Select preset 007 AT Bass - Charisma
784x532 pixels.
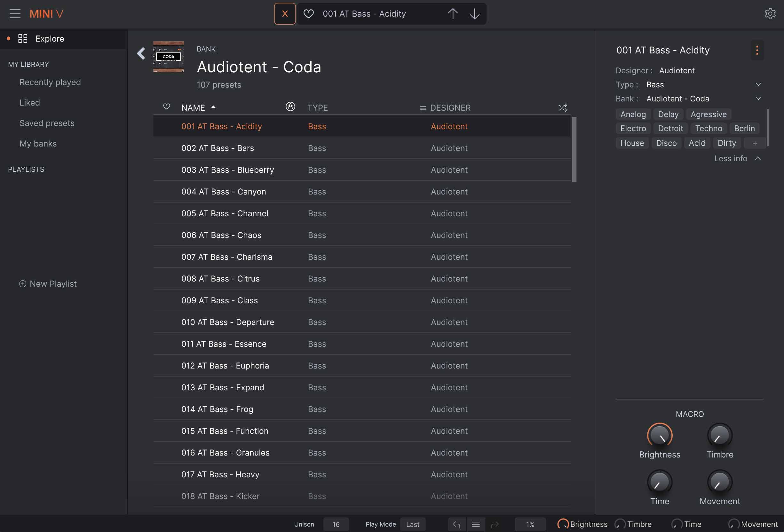point(227,257)
